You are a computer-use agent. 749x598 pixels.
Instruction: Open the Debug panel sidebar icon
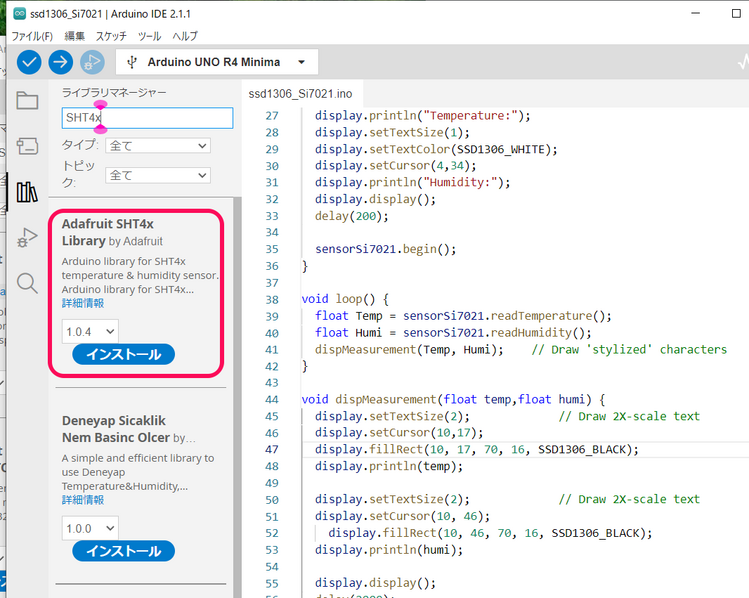(27, 238)
